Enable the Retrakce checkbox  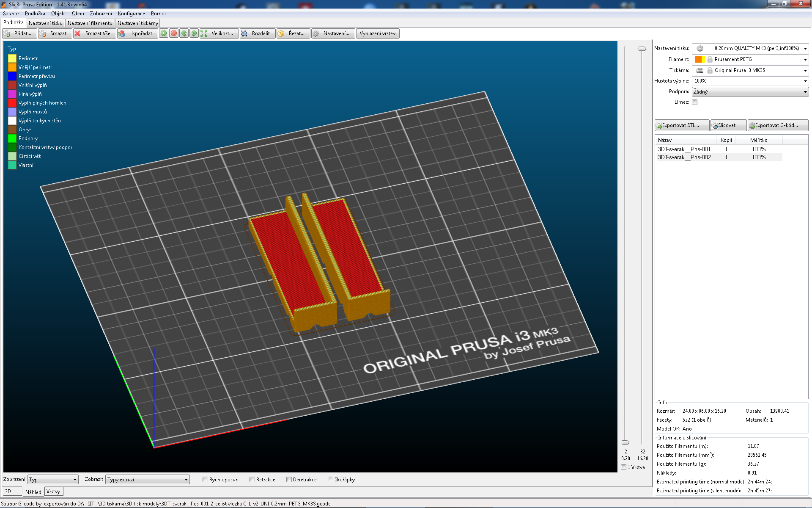(x=252, y=480)
